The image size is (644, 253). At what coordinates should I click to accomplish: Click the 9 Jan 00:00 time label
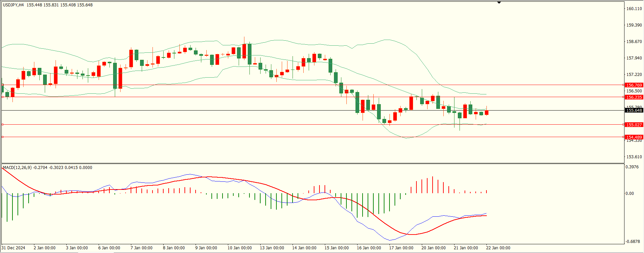[206, 248]
